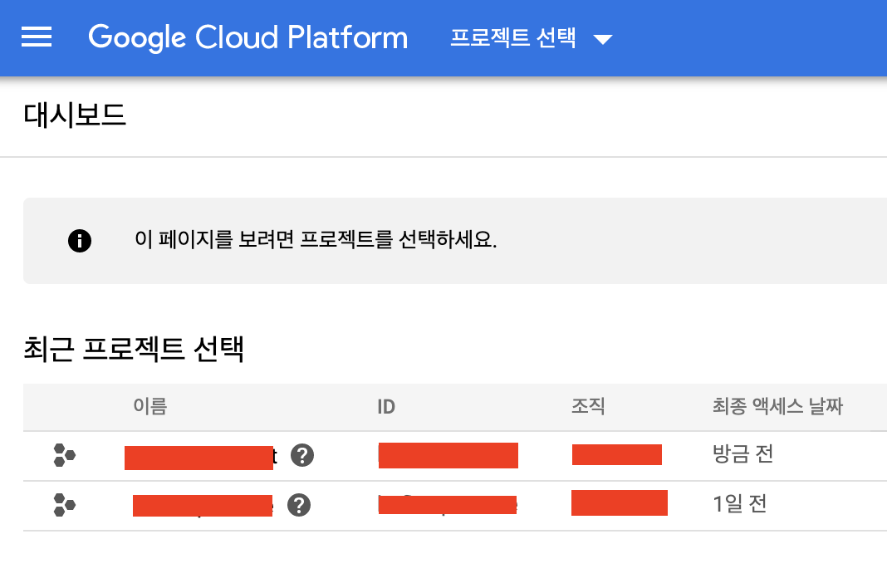The image size is (887, 588).
Task: Select the project name in the 1일 전 row
Action: coord(203,506)
